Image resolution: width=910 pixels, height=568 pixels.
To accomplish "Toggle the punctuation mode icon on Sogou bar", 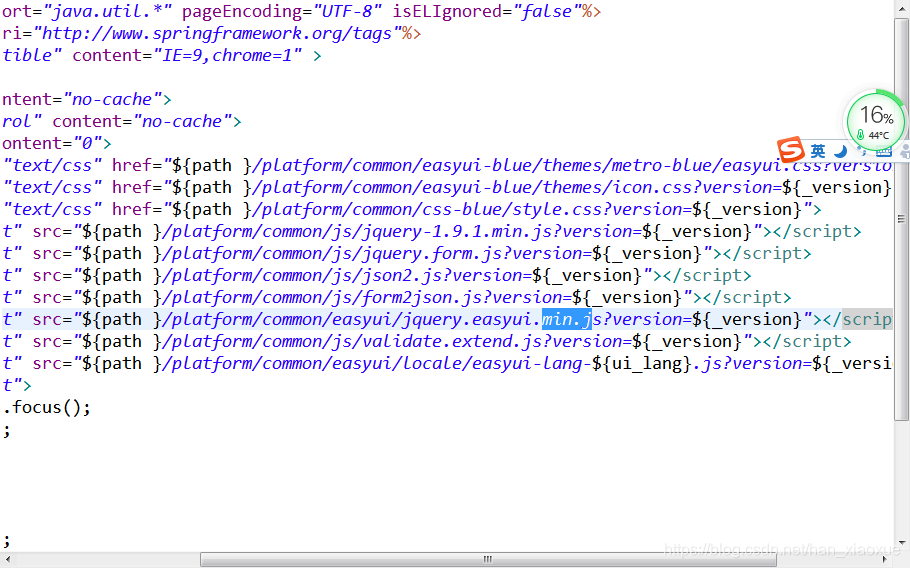I will pos(862,151).
